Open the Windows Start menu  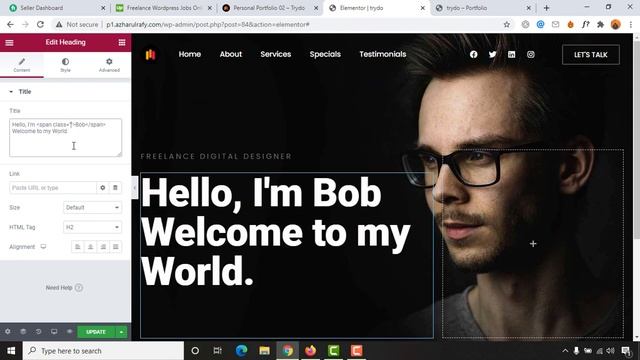tap(11, 351)
